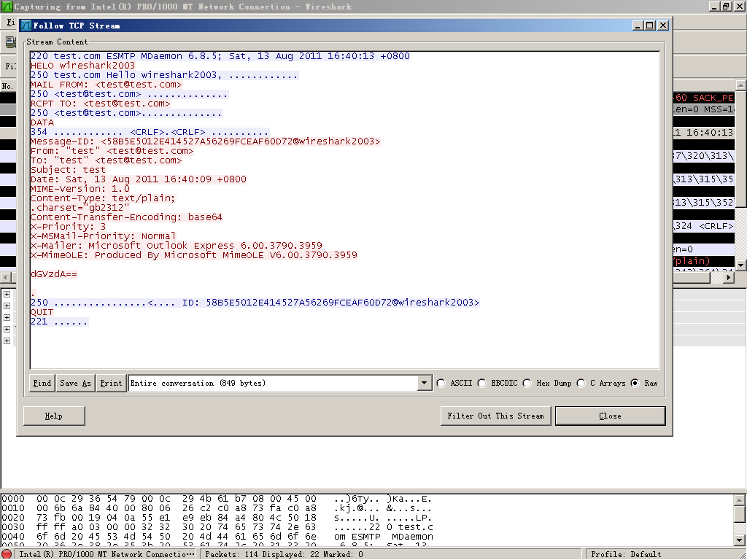The height and width of the screenshot is (560, 747).
Task: Choose the C Arrays output format
Action: (x=581, y=384)
